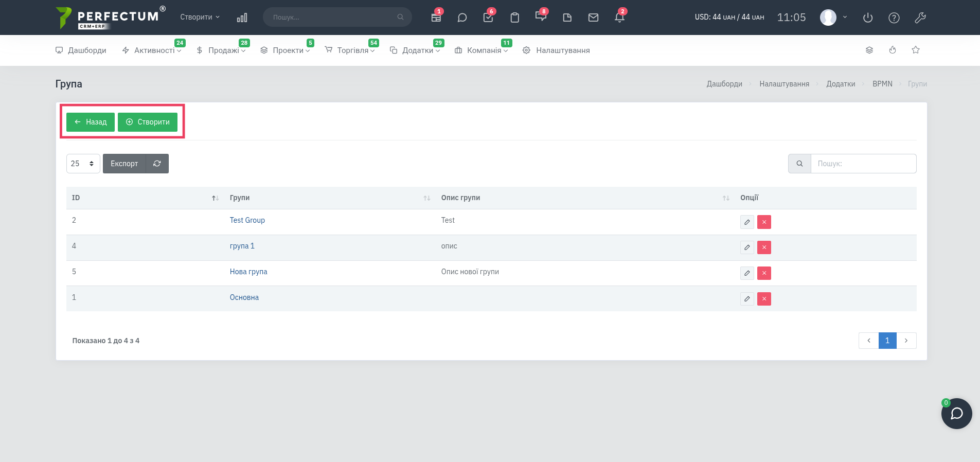Open the tasks checkmark icon with badge 6

488,17
